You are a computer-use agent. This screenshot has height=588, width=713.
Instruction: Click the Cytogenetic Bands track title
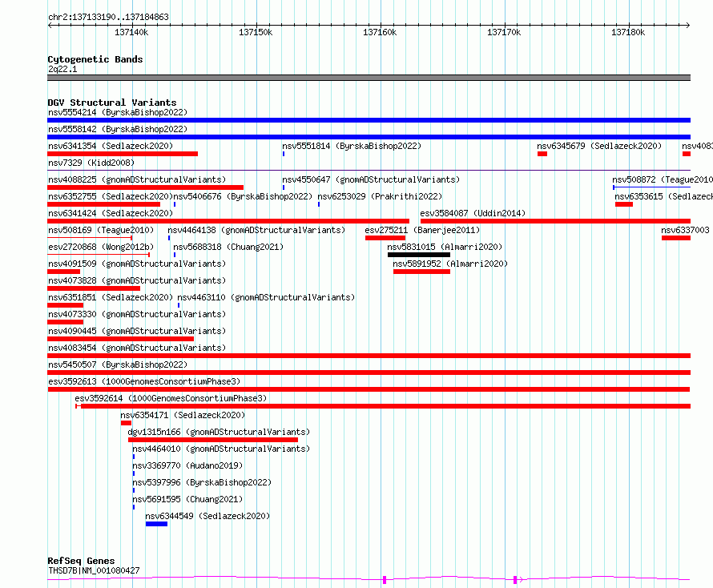95,59
